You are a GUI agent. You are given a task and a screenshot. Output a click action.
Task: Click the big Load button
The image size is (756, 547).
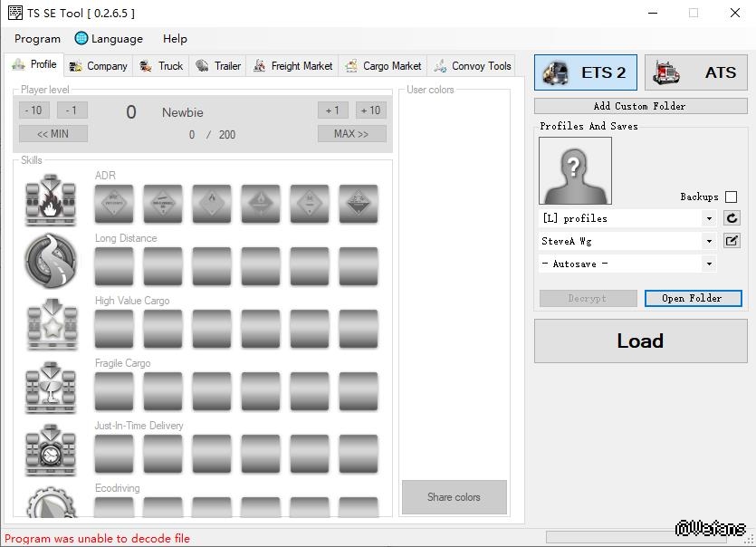click(x=641, y=341)
